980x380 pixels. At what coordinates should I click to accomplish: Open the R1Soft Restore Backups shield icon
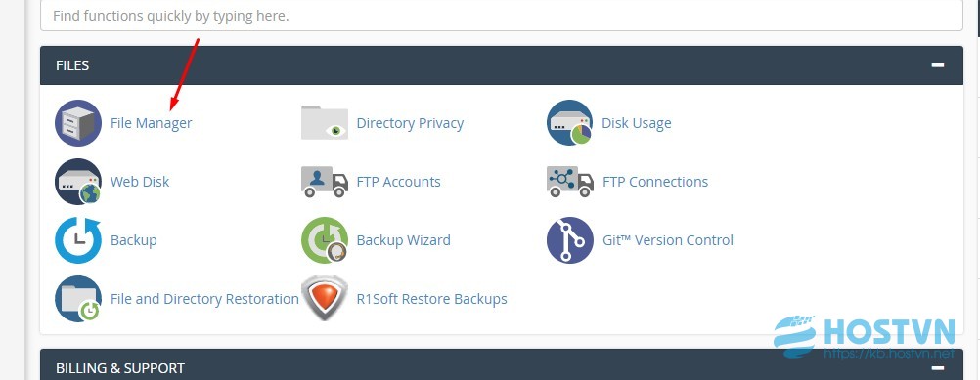[x=325, y=299]
